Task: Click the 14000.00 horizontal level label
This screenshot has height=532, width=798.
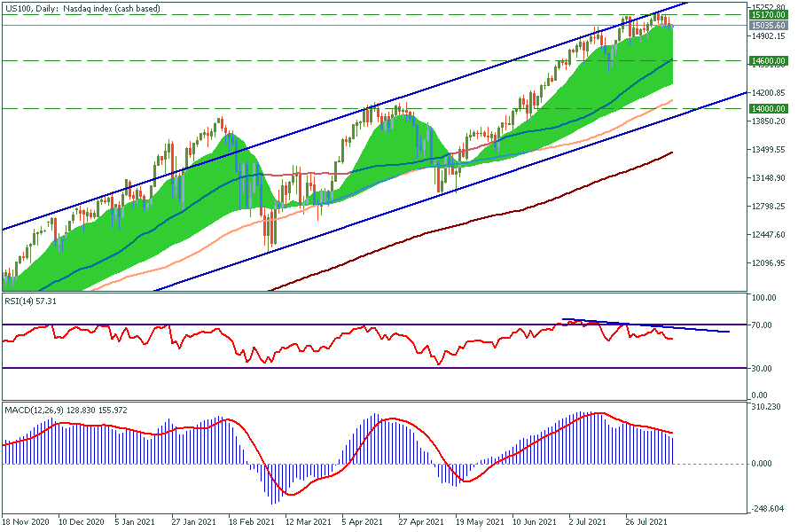Action: click(x=768, y=108)
